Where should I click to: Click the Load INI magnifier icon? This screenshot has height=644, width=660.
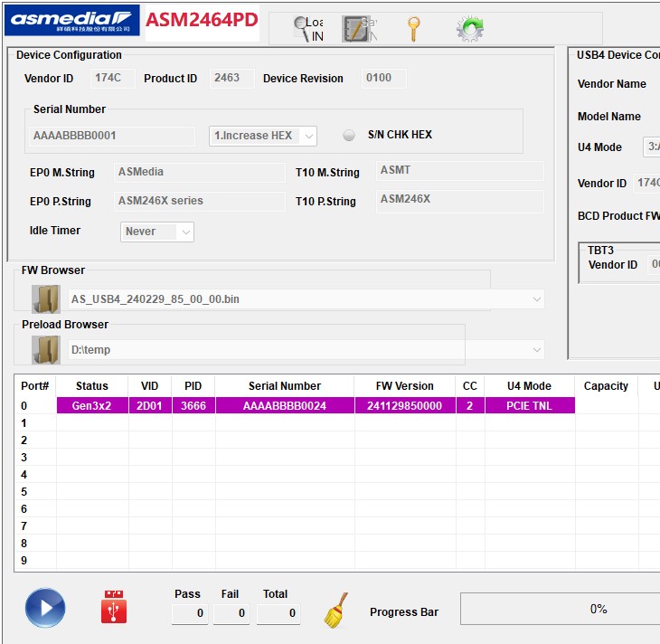click(x=308, y=29)
